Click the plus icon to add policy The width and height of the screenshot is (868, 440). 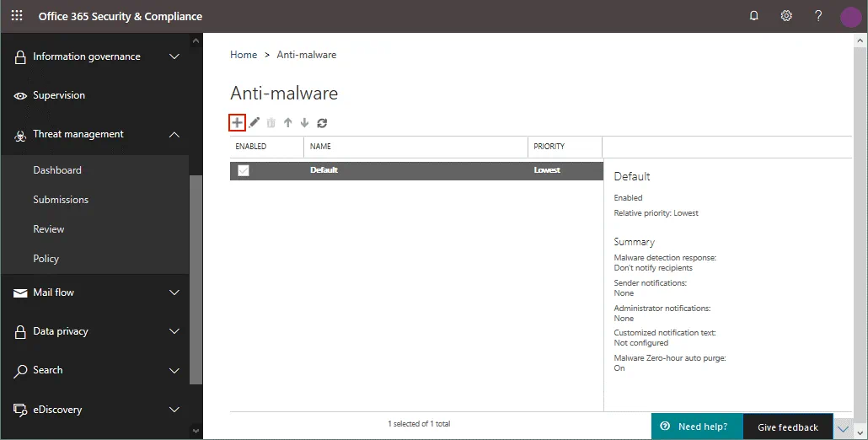[x=237, y=123]
